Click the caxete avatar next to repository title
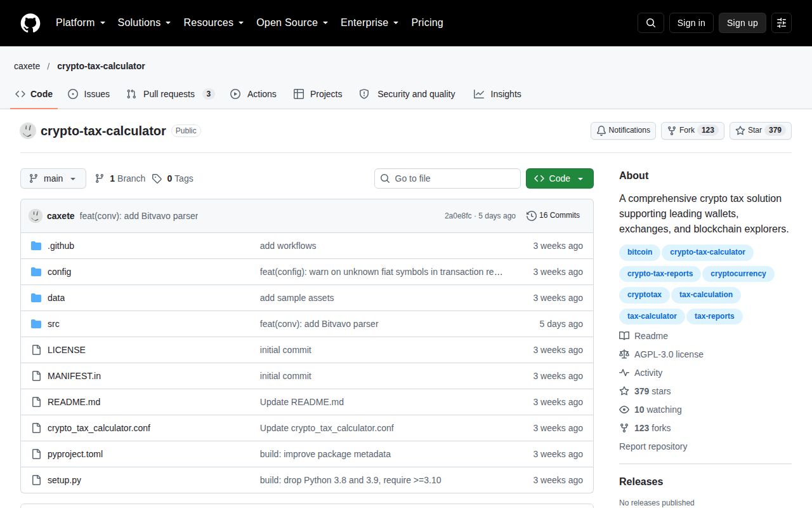The height and width of the screenshot is (508, 812). pyautogui.click(x=28, y=131)
